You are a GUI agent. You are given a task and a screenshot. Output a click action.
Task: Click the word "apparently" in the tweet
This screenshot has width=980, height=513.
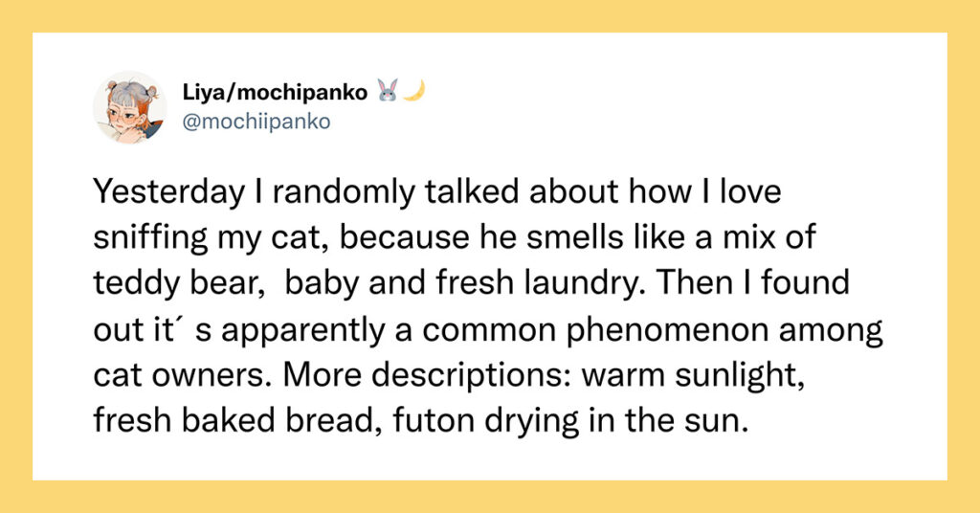(303, 330)
